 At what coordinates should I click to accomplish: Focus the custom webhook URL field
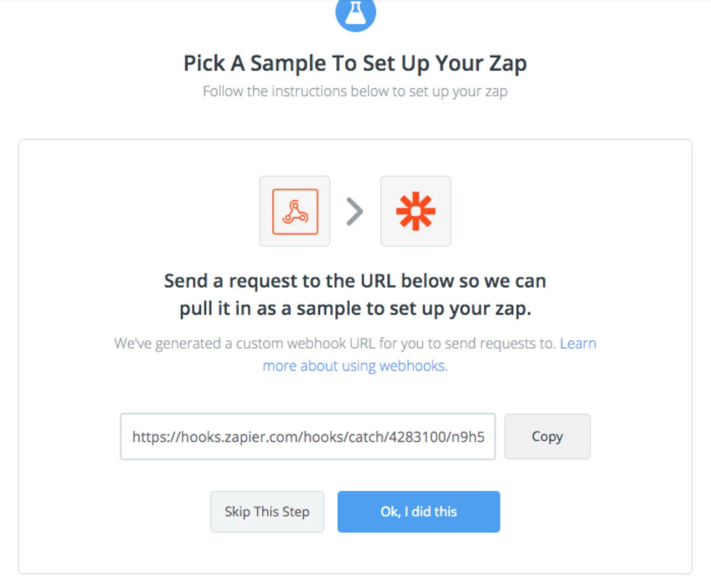(x=308, y=436)
